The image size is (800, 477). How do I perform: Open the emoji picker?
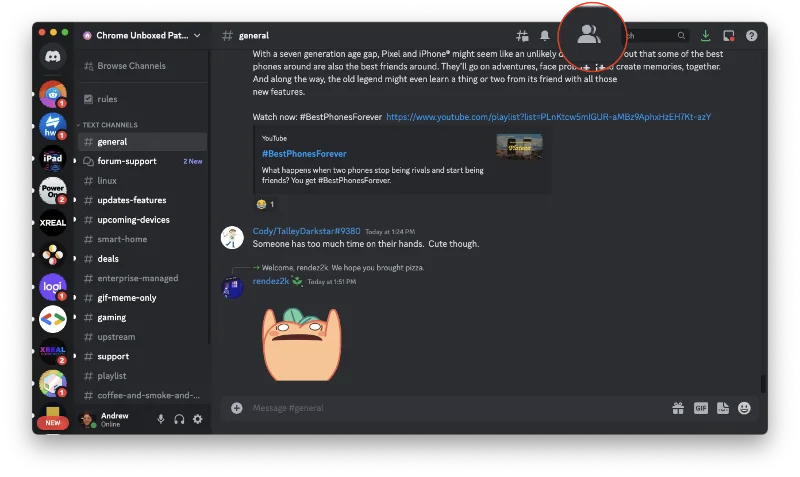(744, 408)
